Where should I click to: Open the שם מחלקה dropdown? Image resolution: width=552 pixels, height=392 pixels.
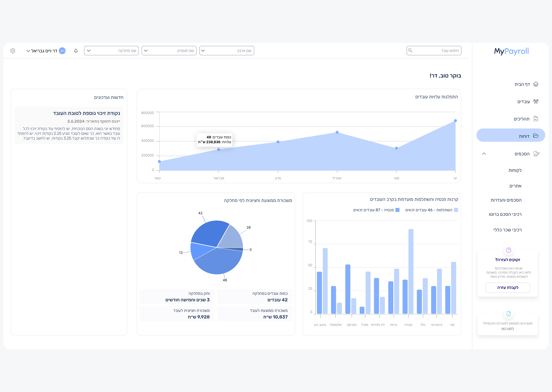(x=111, y=51)
